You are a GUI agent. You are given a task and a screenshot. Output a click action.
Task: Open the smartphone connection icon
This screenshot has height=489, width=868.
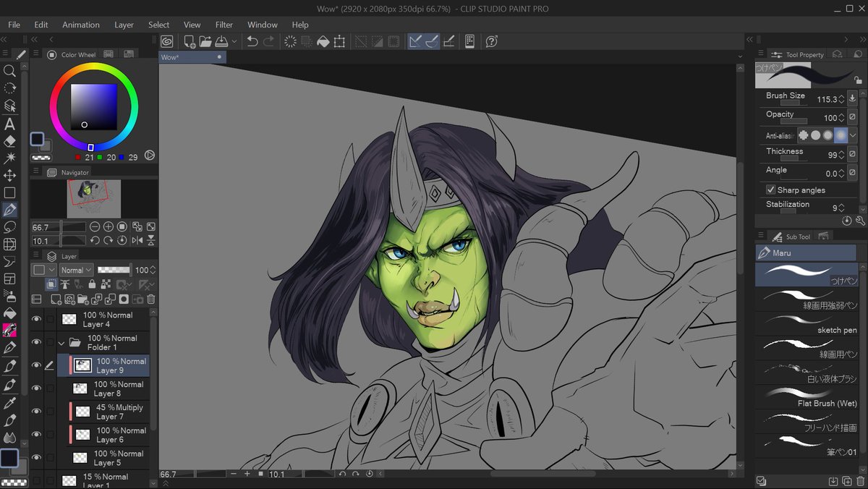pyautogui.click(x=469, y=41)
